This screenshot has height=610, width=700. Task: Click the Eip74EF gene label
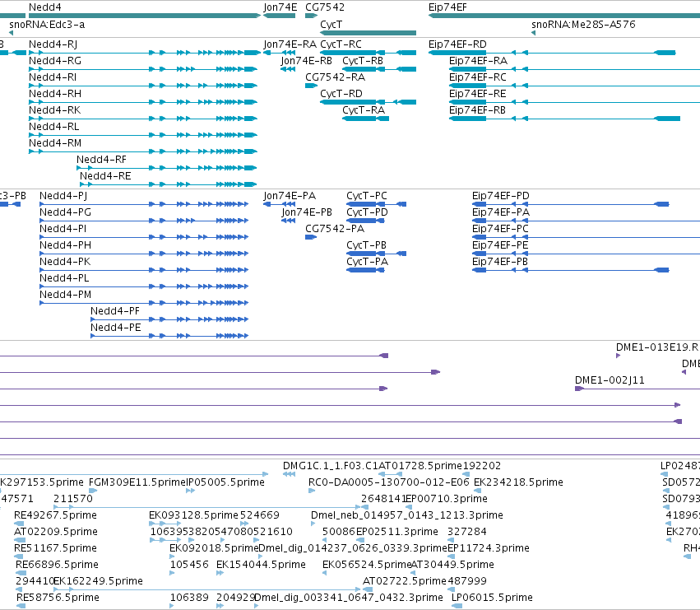(447, 7)
